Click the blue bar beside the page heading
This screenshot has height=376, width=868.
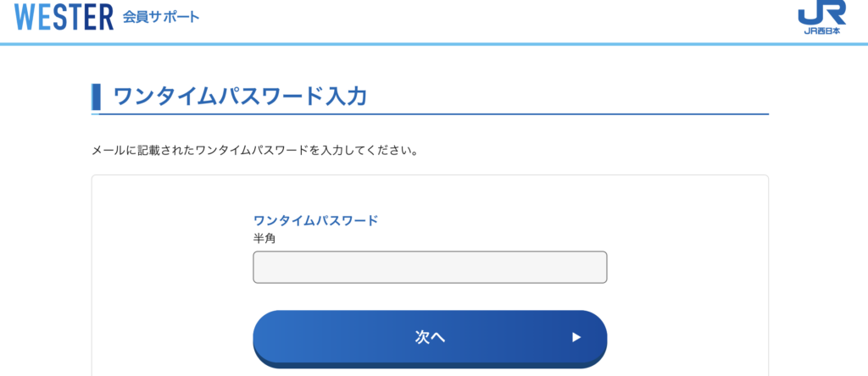[96, 97]
